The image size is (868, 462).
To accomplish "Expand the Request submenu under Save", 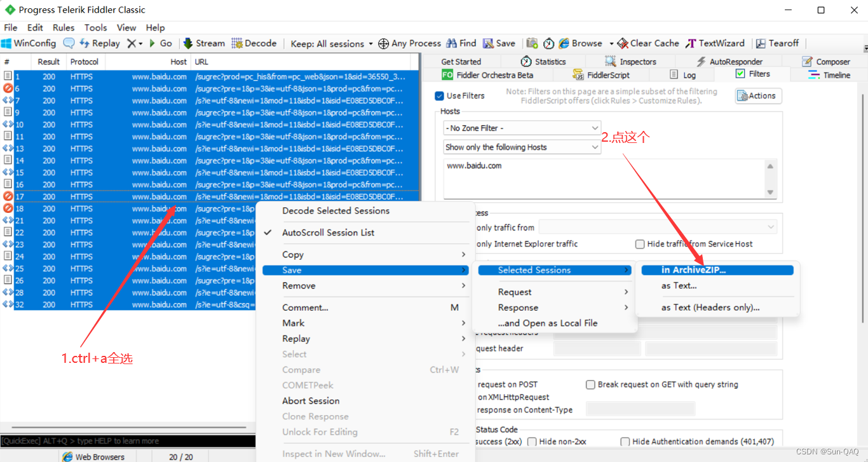I will [x=556, y=292].
